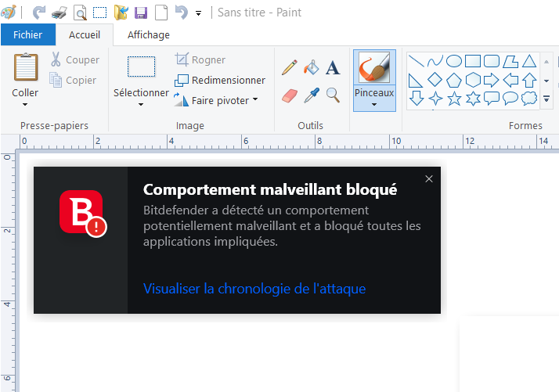Select the cloud callout shape
The height and width of the screenshot is (392, 559).
click(x=529, y=98)
